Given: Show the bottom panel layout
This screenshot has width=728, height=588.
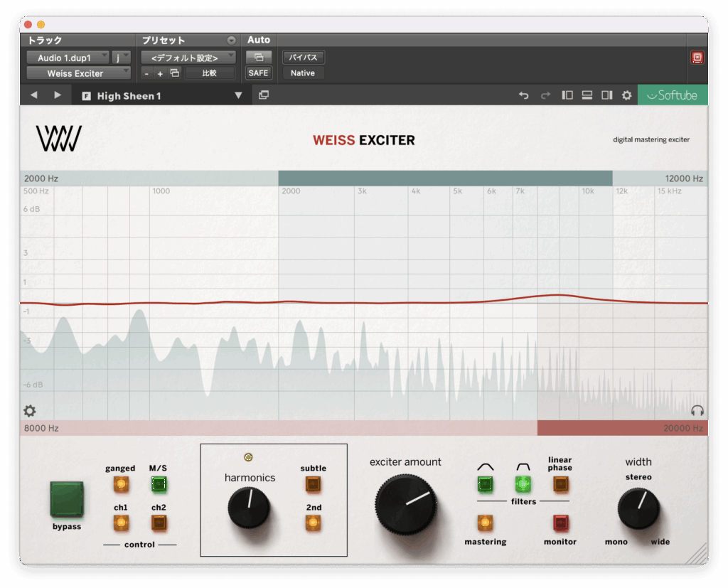Looking at the screenshot, I should 587,95.
